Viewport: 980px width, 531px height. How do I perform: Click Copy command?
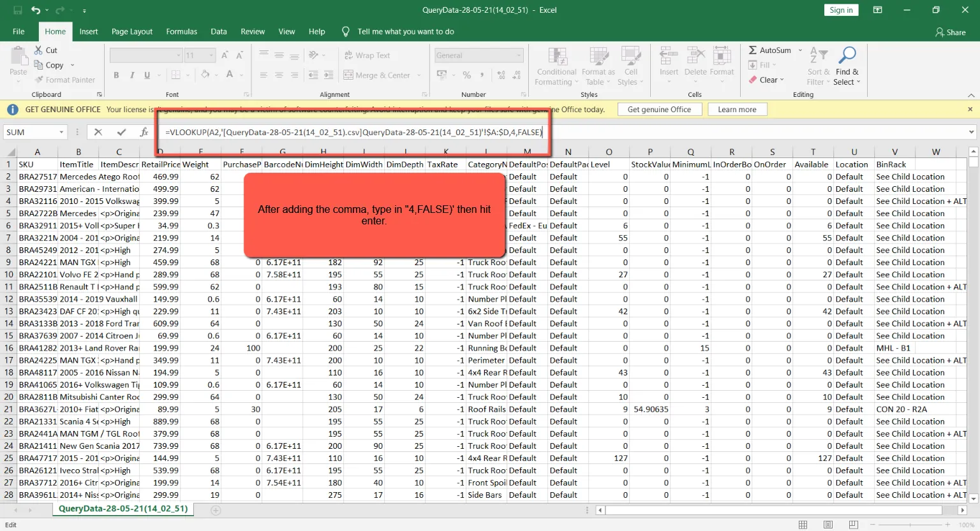(49, 65)
